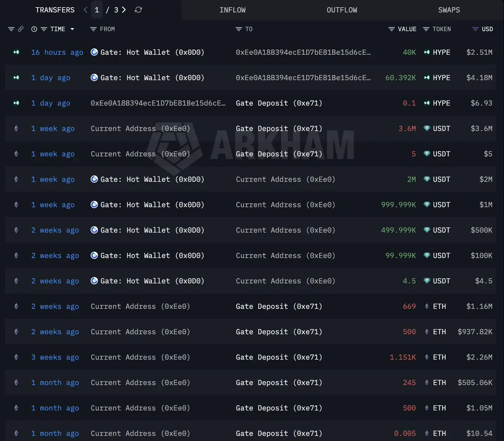The width and height of the screenshot is (504, 441).
Task: Open the OUTFLOW tab
Action: click(342, 10)
